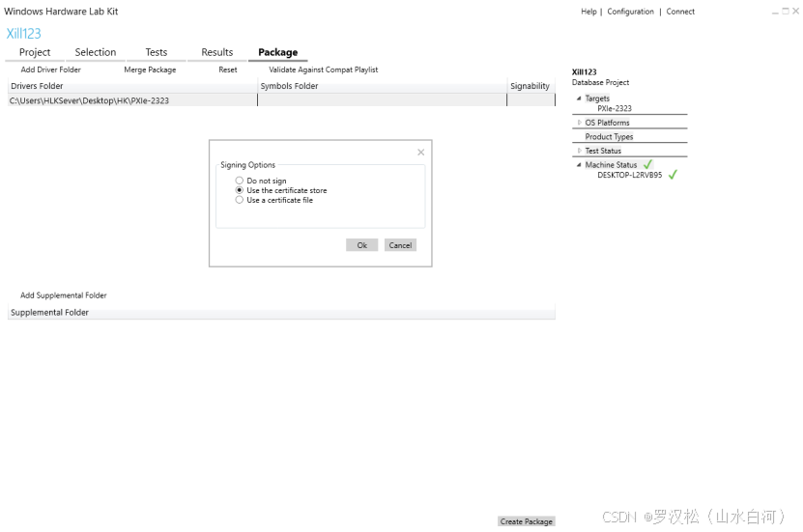Close the Hardware Lab Kit window
The height and width of the screenshot is (532, 803).
pyautogui.click(x=795, y=12)
